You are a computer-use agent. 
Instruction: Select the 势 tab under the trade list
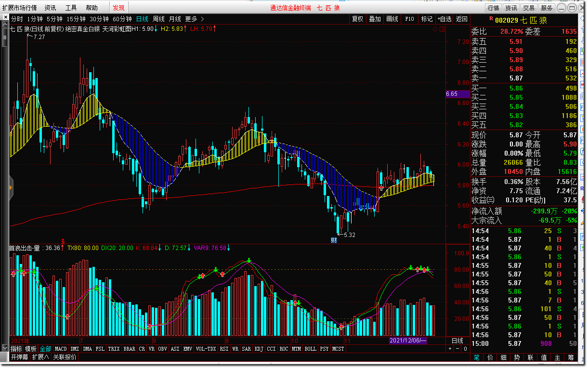pyautogui.click(x=517, y=357)
